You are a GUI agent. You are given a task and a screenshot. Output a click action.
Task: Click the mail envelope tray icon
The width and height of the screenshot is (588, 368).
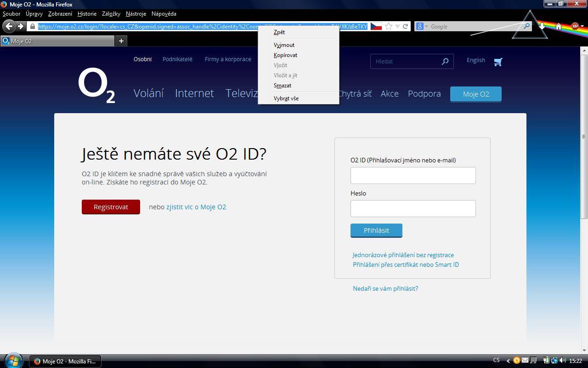[525, 361]
